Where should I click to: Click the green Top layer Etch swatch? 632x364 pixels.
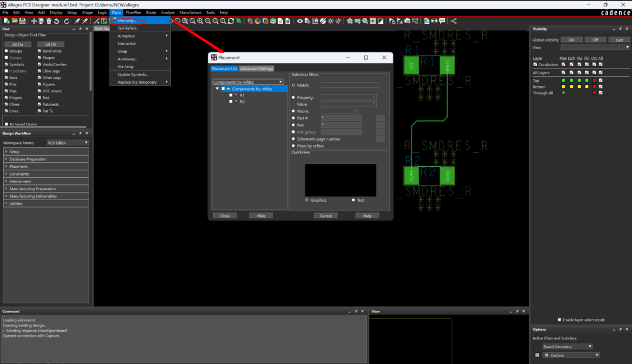571,80
